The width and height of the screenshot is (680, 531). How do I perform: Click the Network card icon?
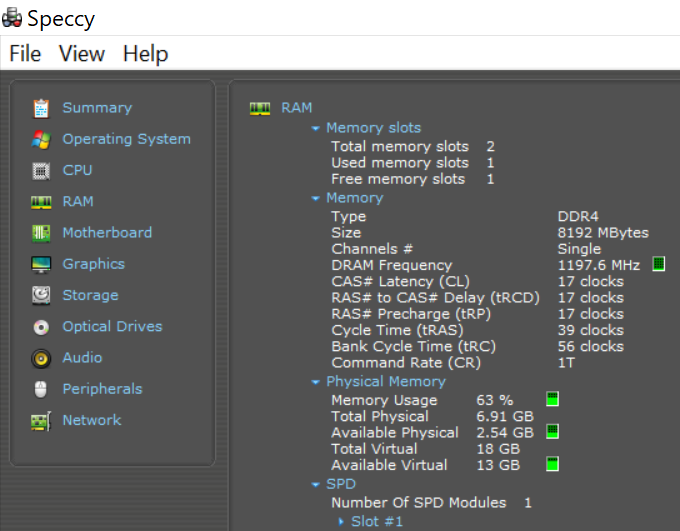coord(41,421)
